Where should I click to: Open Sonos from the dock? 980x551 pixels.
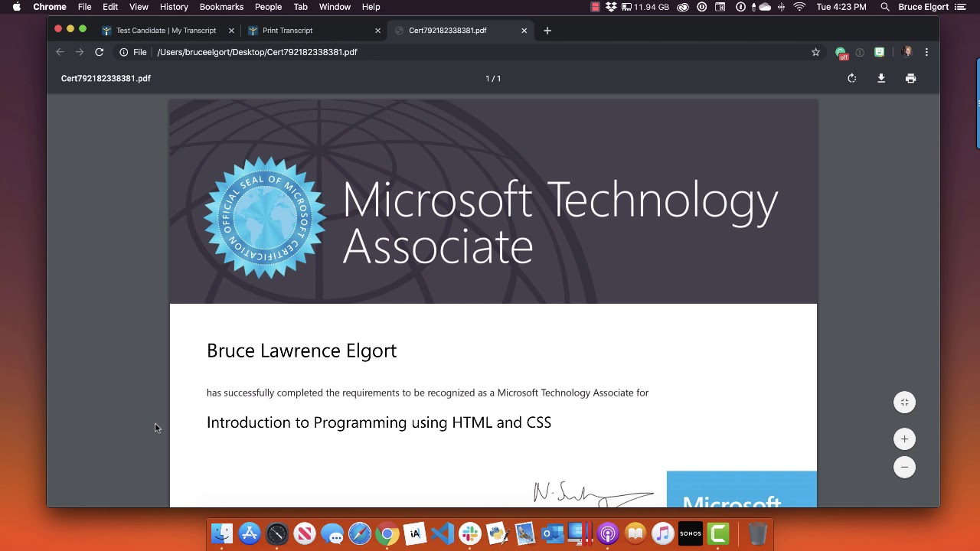pos(691,533)
